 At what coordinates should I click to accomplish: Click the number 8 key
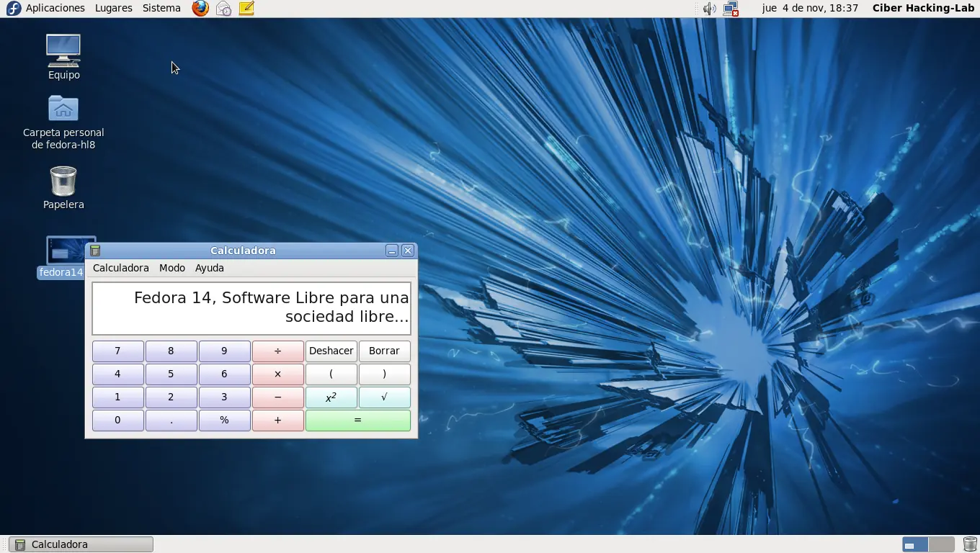(171, 351)
